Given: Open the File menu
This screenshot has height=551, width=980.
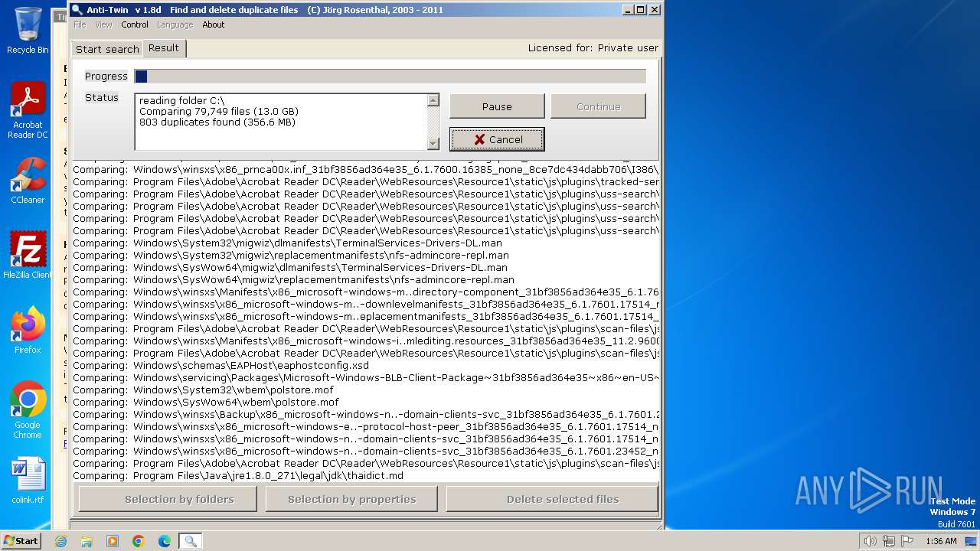Looking at the screenshot, I should pyautogui.click(x=80, y=24).
